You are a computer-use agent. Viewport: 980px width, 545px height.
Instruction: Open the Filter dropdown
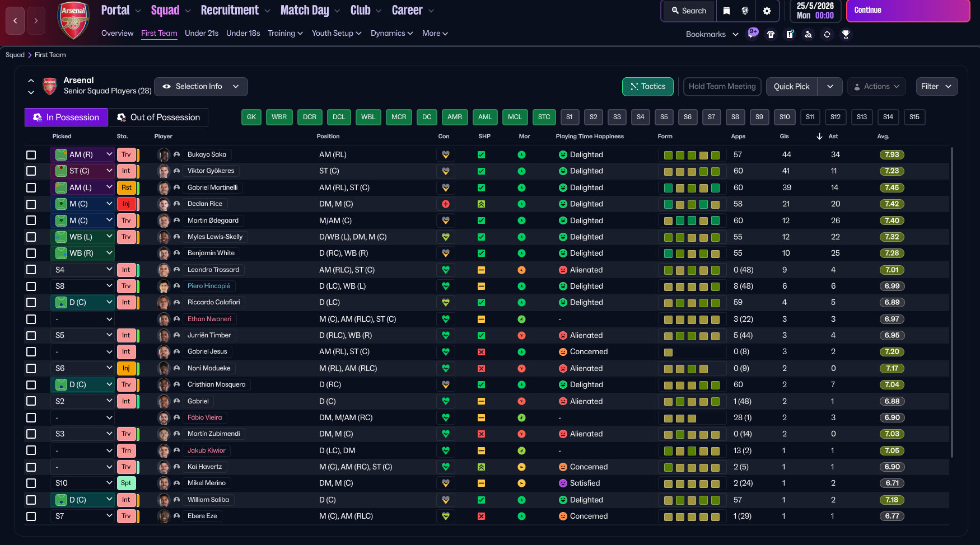click(x=936, y=87)
